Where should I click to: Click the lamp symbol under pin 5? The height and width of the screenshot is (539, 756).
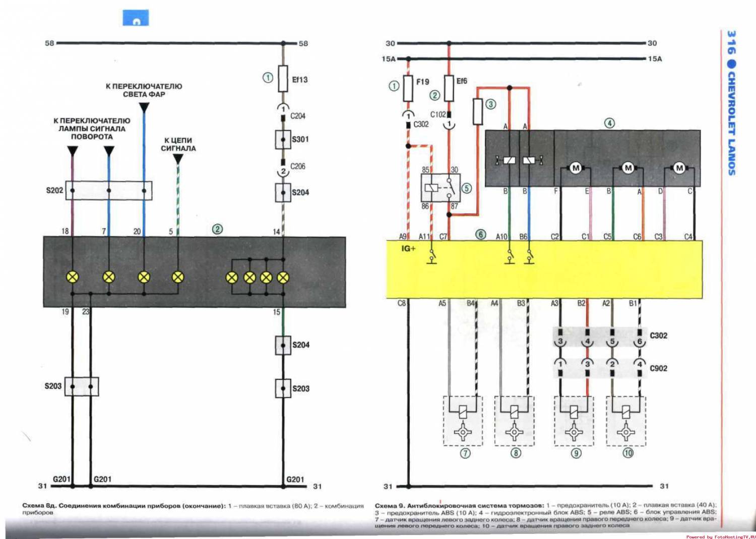[x=178, y=277]
